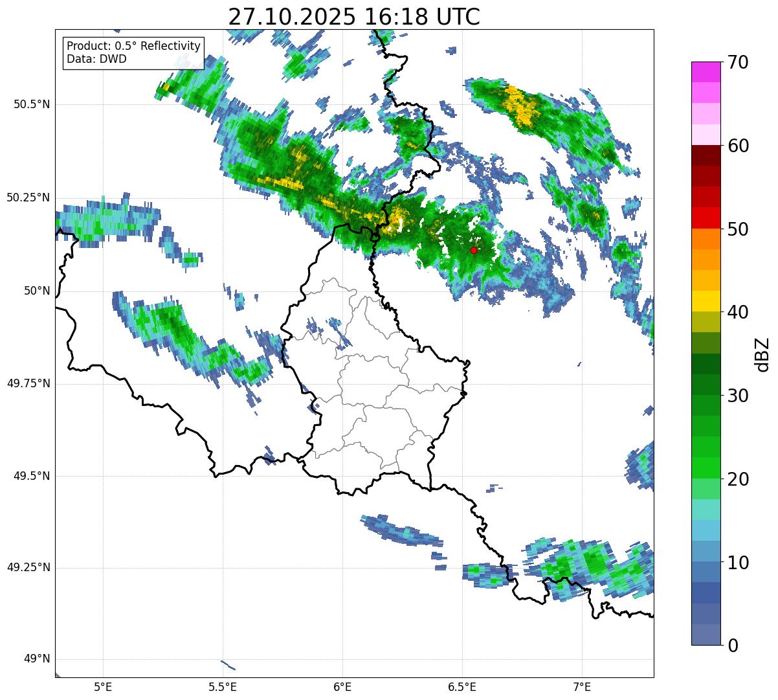Click the 6°E longitude label
The image size is (778, 700).
[342, 686]
